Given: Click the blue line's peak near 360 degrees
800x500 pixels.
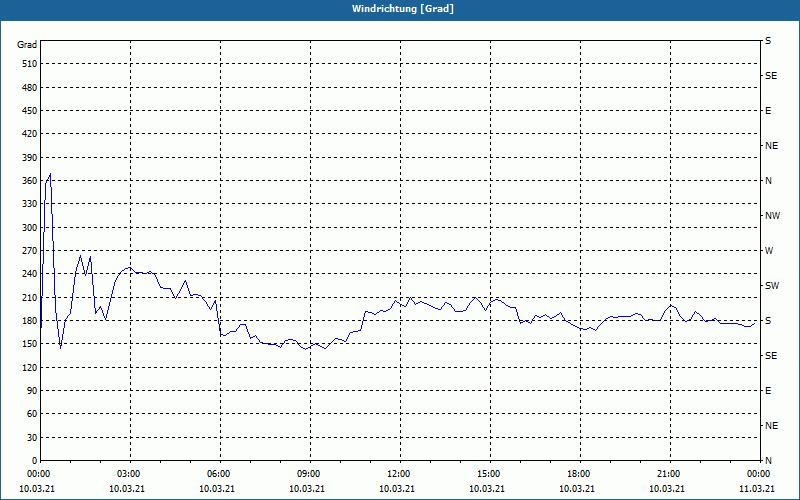Looking at the screenshot, I should pyautogui.click(x=50, y=174).
